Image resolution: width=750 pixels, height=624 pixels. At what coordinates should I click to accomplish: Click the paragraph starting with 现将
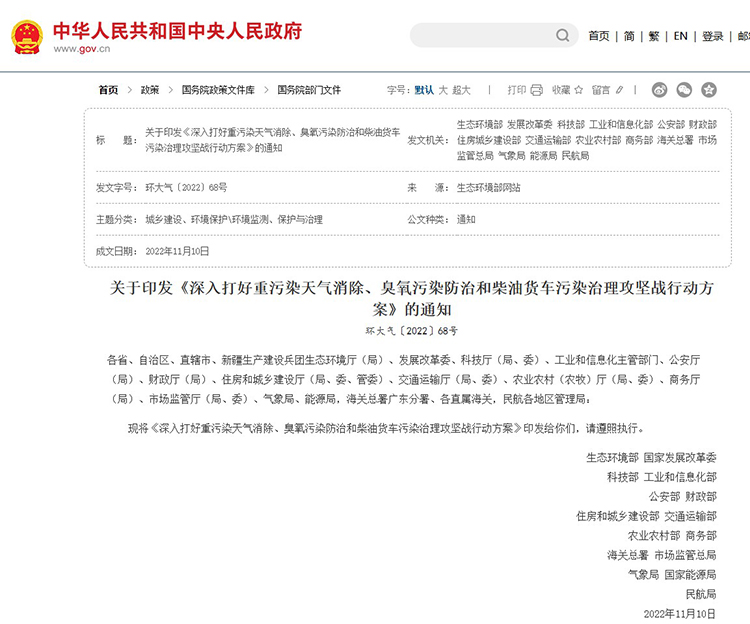click(x=386, y=428)
